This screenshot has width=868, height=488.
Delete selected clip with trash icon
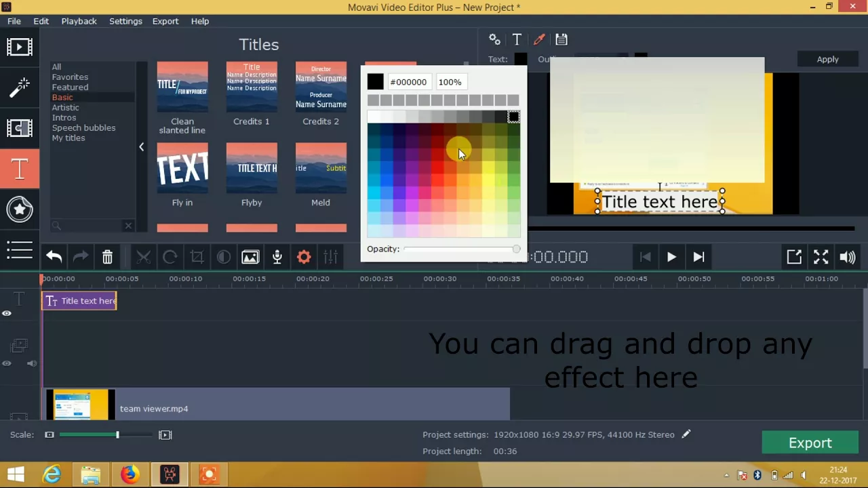(x=107, y=257)
